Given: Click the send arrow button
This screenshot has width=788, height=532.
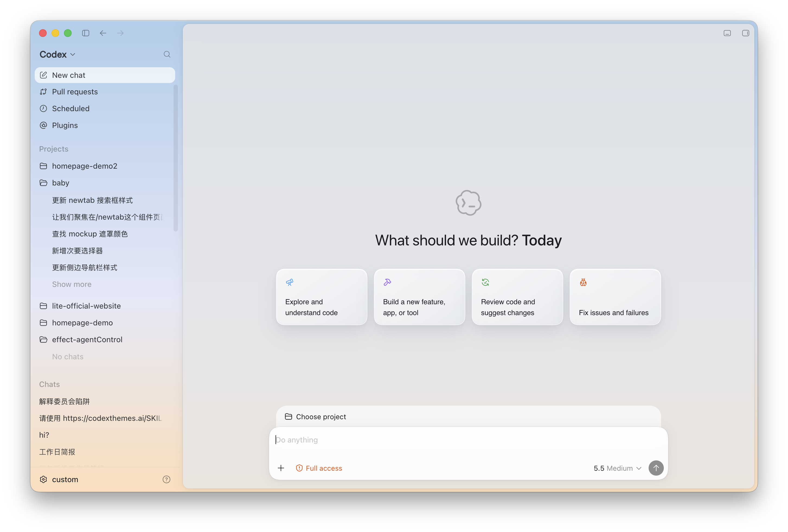Looking at the screenshot, I should [656, 468].
